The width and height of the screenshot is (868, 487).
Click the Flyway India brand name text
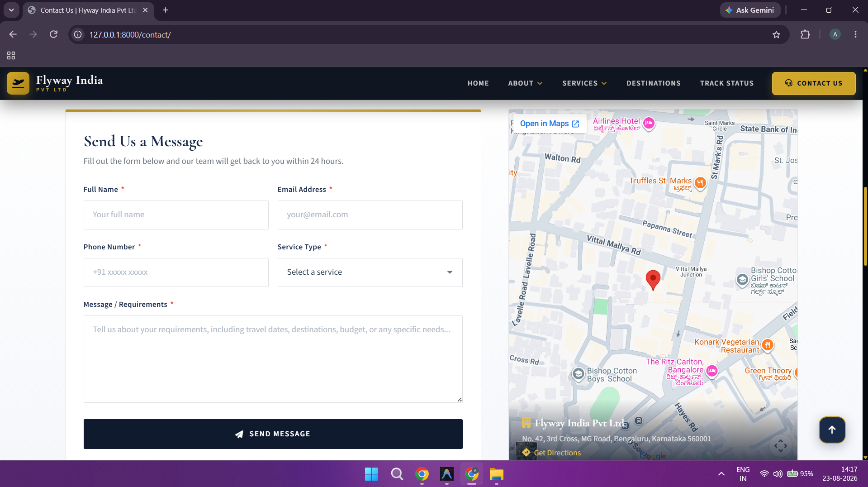69,80
